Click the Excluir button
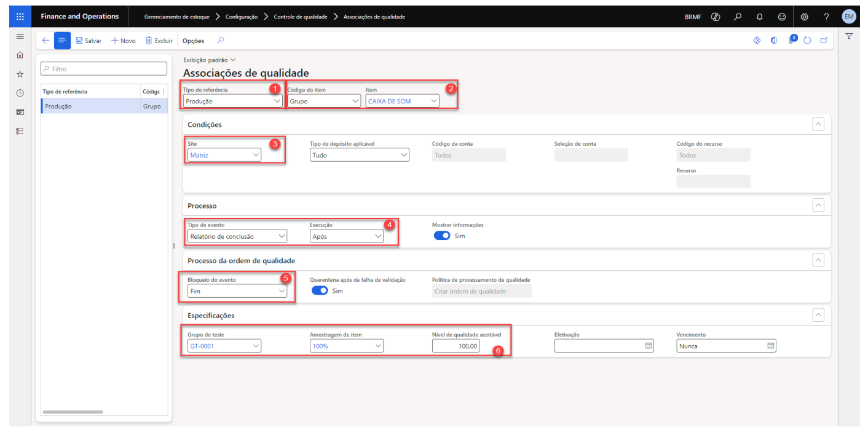The height and width of the screenshot is (435, 868). coord(159,41)
